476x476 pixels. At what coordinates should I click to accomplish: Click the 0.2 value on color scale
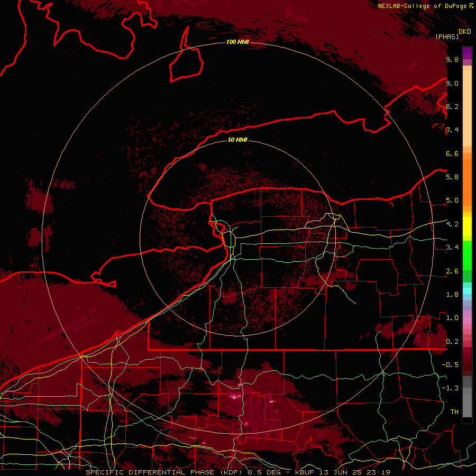452,342
